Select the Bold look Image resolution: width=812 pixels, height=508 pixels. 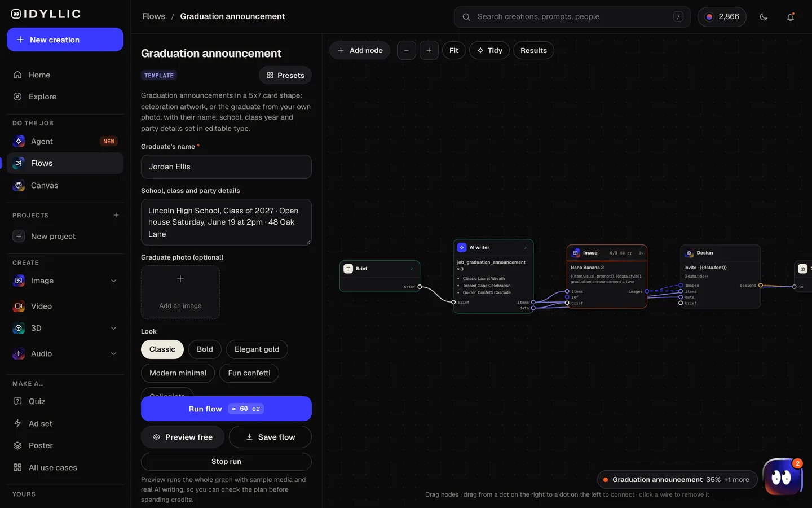point(205,349)
